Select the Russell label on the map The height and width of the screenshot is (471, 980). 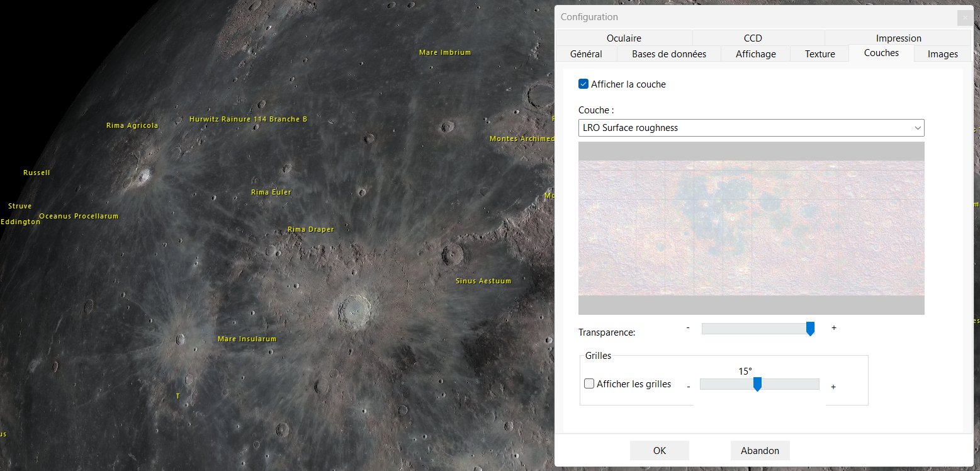click(37, 173)
